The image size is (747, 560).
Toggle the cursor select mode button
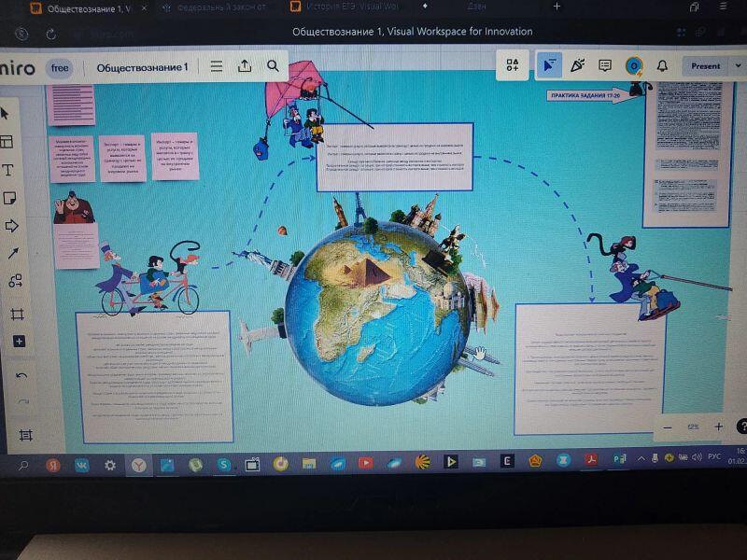coord(549,65)
